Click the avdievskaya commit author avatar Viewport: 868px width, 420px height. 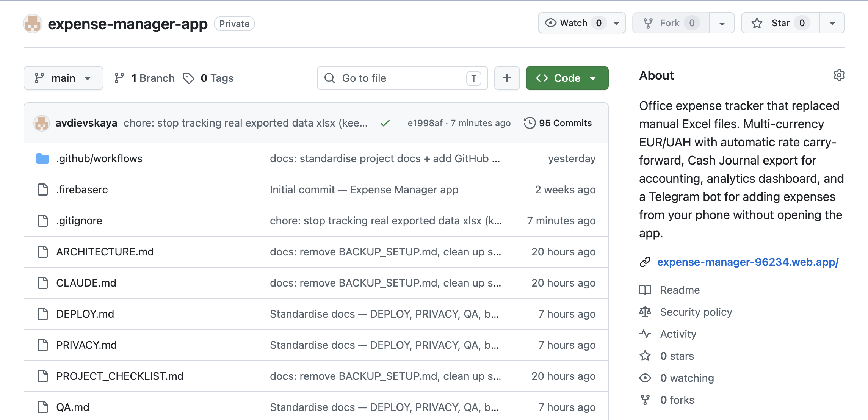[42, 123]
